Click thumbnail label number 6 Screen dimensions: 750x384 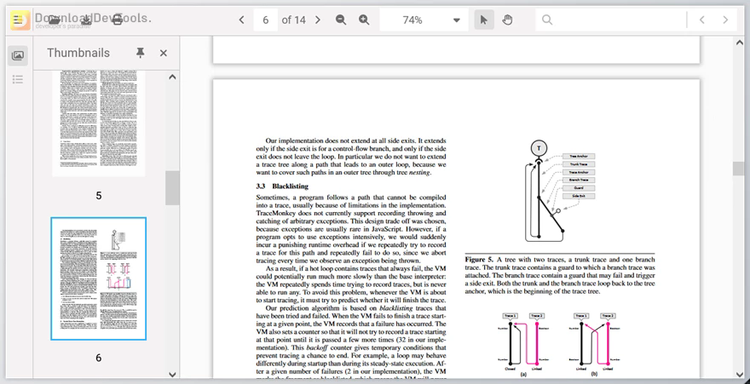(x=99, y=358)
